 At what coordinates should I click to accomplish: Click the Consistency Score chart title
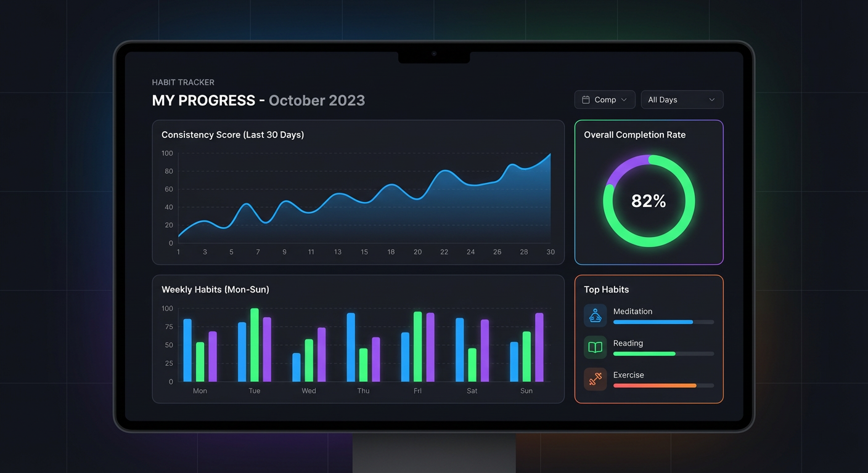coord(232,135)
